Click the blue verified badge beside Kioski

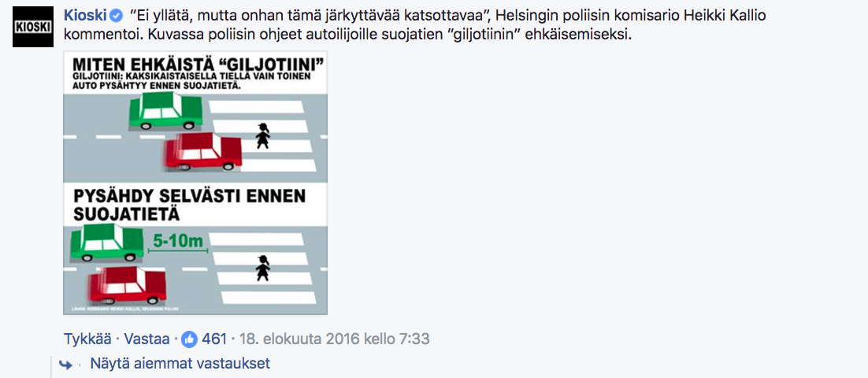[x=117, y=16]
